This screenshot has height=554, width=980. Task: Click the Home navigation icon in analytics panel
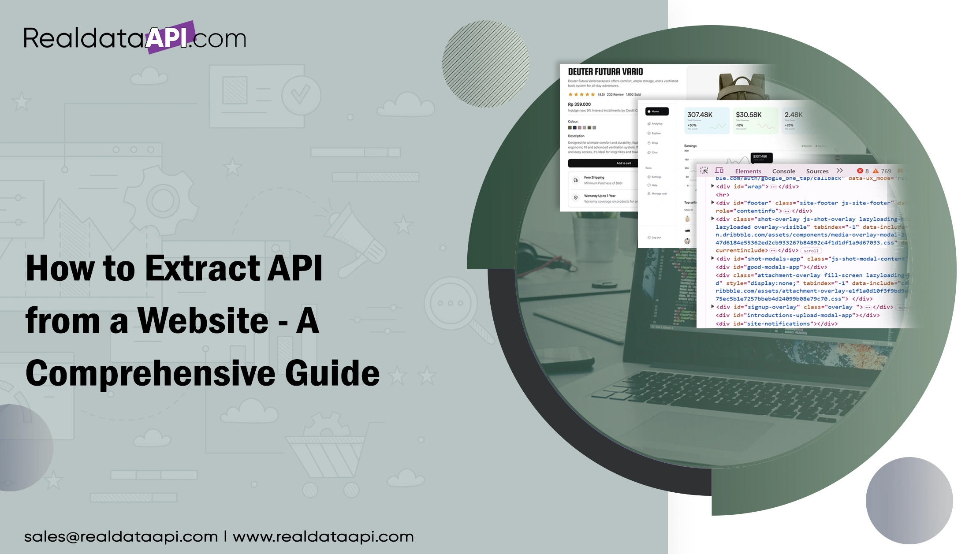click(658, 110)
